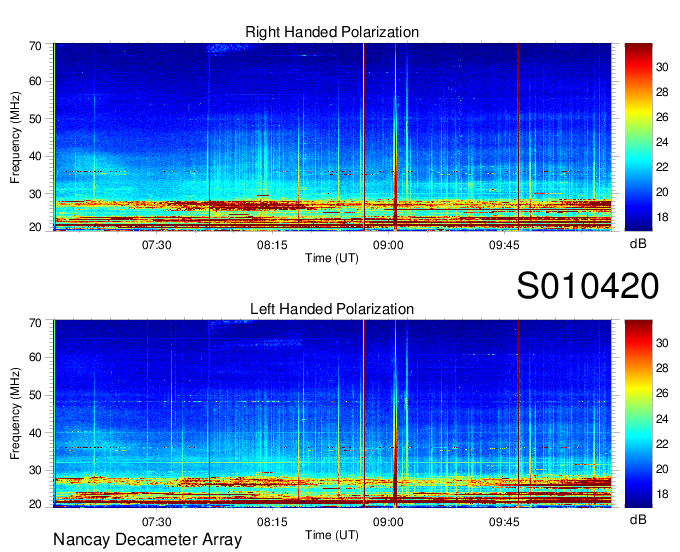The width and height of the screenshot is (680, 552).
Task: Click the 28 dB label on upper colorbar
Action: [x=662, y=92]
